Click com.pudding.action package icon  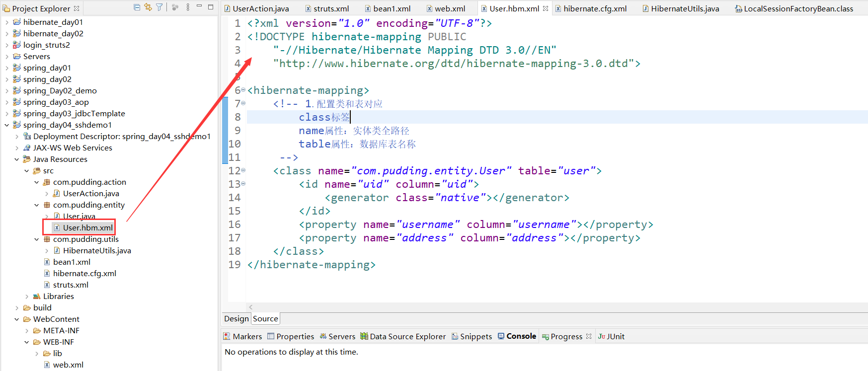47,182
